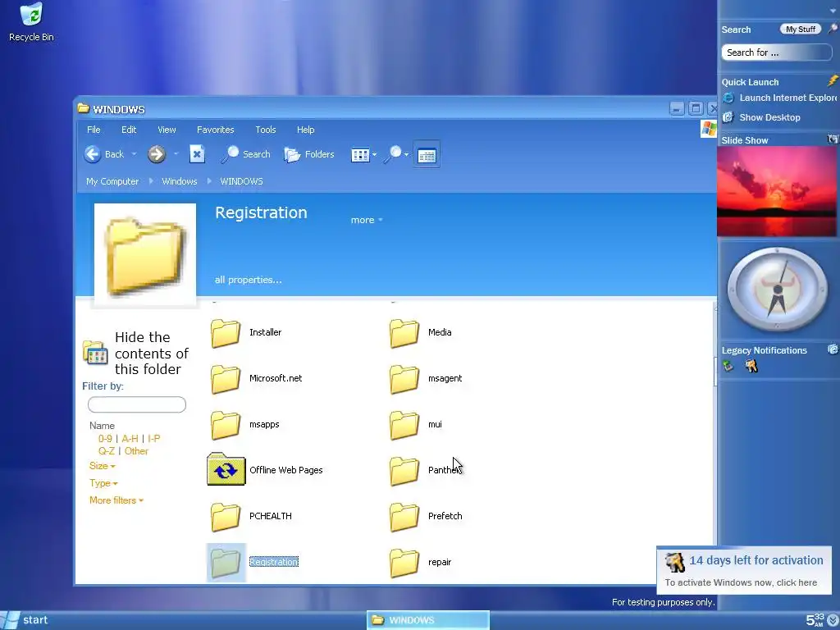Expand the zoom magnifier dropdown arrow

click(406, 155)
